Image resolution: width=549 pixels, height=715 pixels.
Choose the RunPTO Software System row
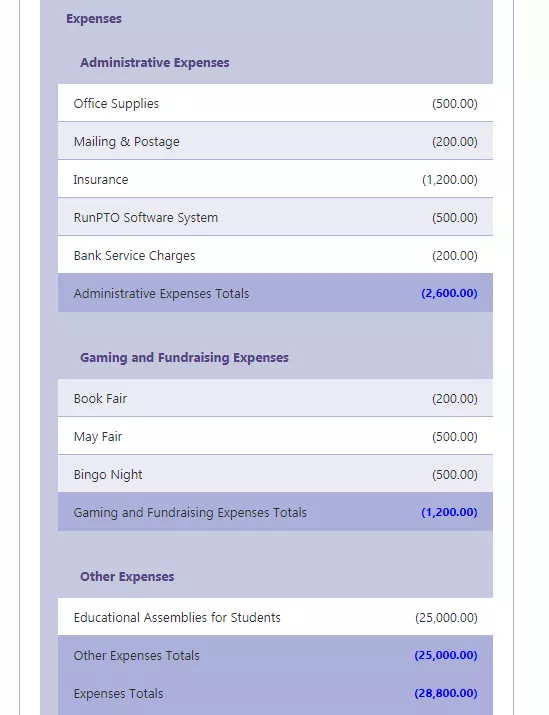pos(275,217)
